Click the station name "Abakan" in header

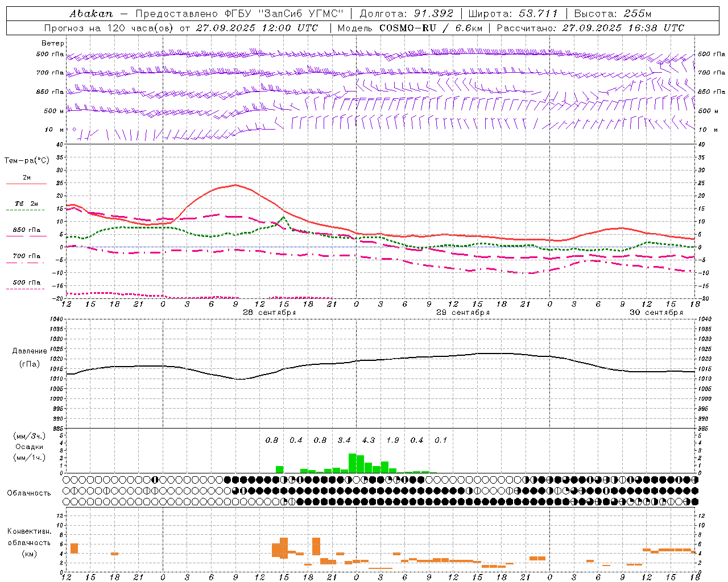click(x=91, y=13)
